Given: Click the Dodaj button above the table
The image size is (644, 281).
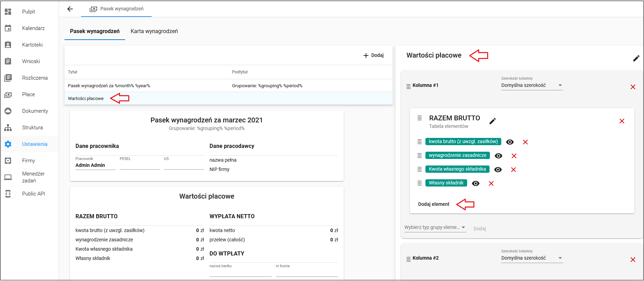Looking at the screenshot, I should pos(373,56).
